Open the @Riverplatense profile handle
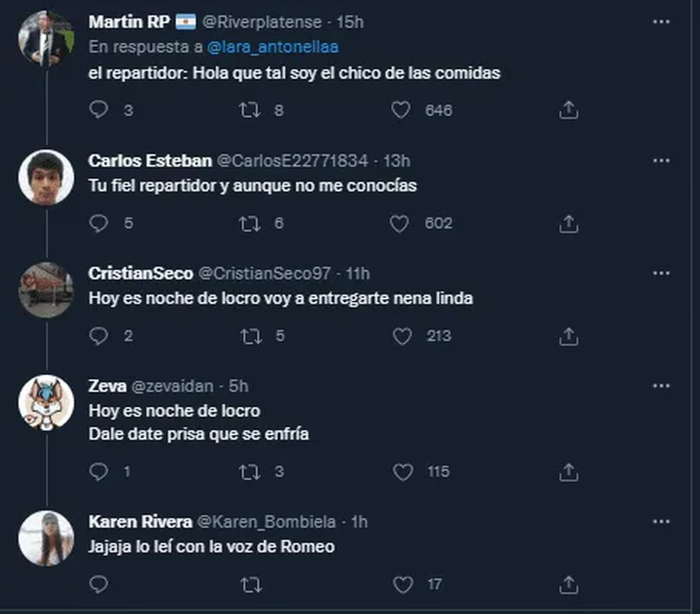Viewport: 700px width, 614px height. tap(262, 22)
